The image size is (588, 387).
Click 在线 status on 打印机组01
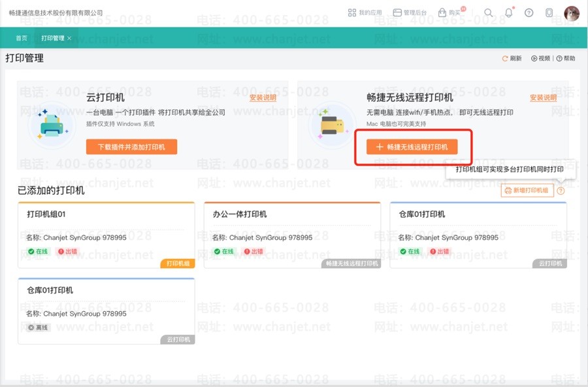(x=39, y=252)
